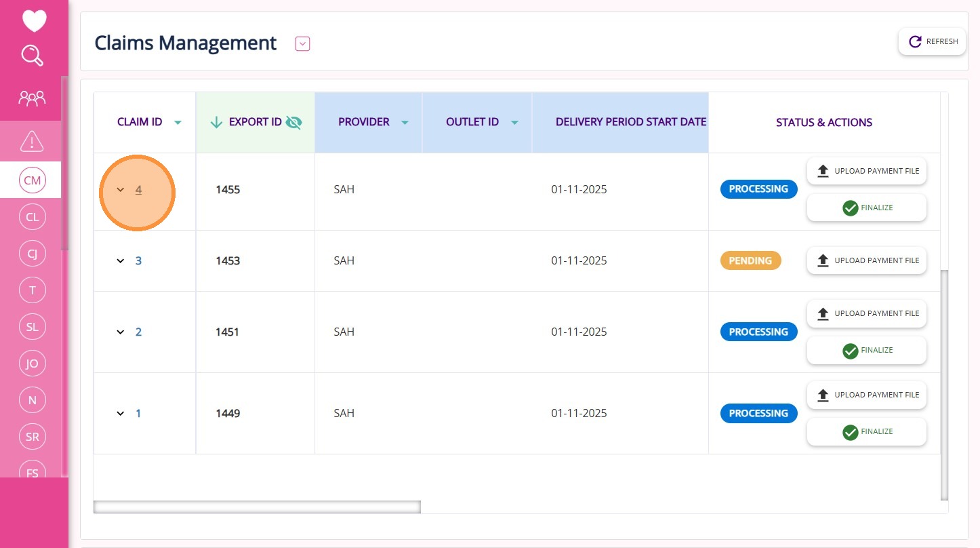Click the heart logo icon

[x=34, y=21]
